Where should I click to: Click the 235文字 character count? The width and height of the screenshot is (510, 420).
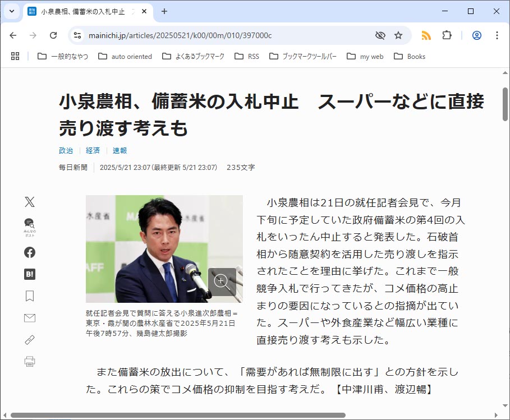click(x=241, y=168)
